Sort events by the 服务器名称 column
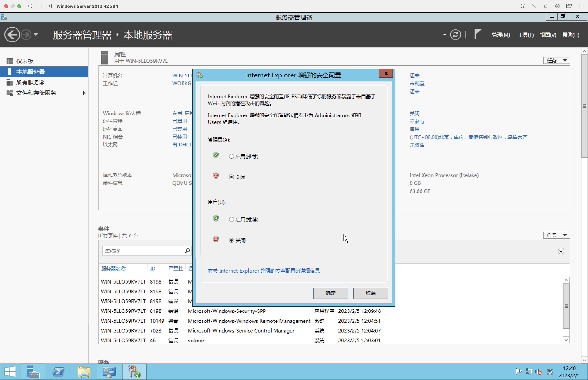The height and width of the screenshot is (380, 588). tap(113, 269)
